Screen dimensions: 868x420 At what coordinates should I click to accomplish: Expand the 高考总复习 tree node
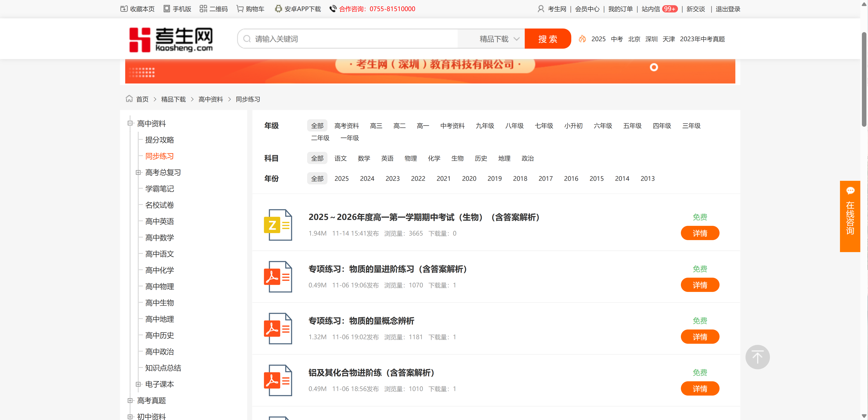138,172
